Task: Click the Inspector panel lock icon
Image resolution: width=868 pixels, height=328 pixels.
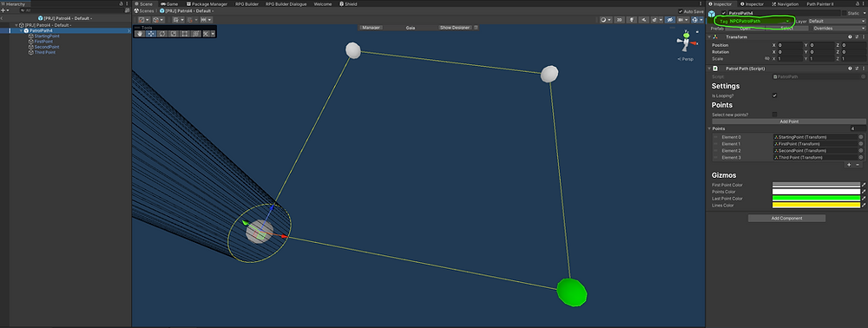Action: (x=858, y=3)
